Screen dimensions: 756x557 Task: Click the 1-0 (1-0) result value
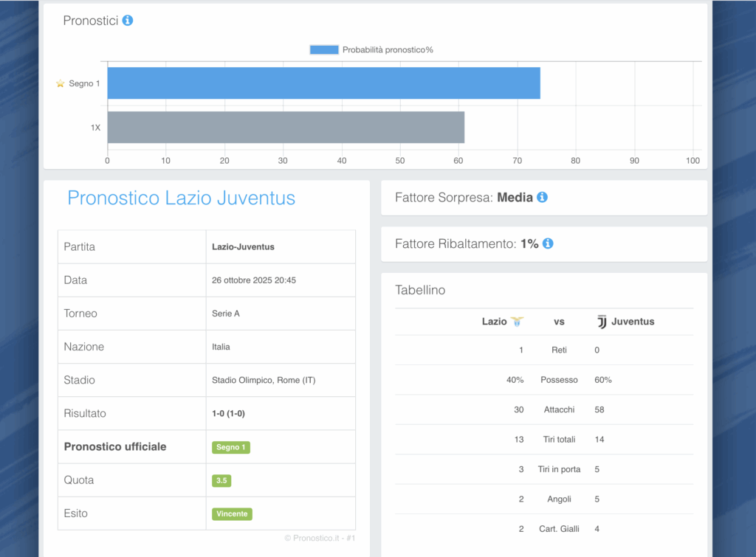tap(228, 414)
